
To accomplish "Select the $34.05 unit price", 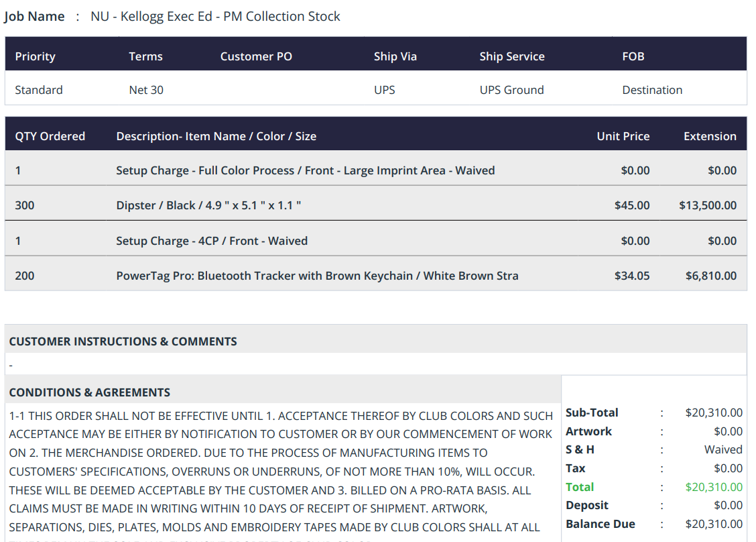I will 631,276.
